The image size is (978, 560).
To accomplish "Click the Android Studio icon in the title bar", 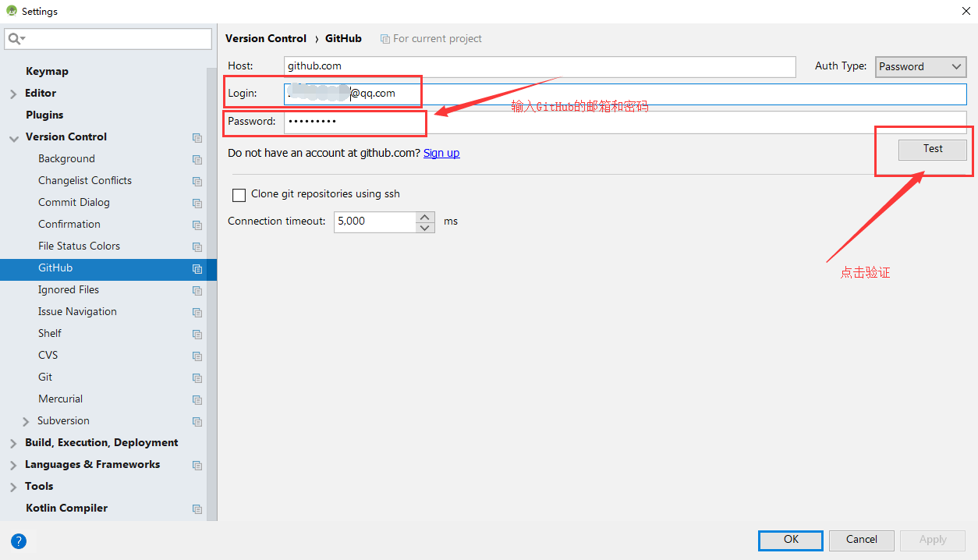I will click(11, 11).
